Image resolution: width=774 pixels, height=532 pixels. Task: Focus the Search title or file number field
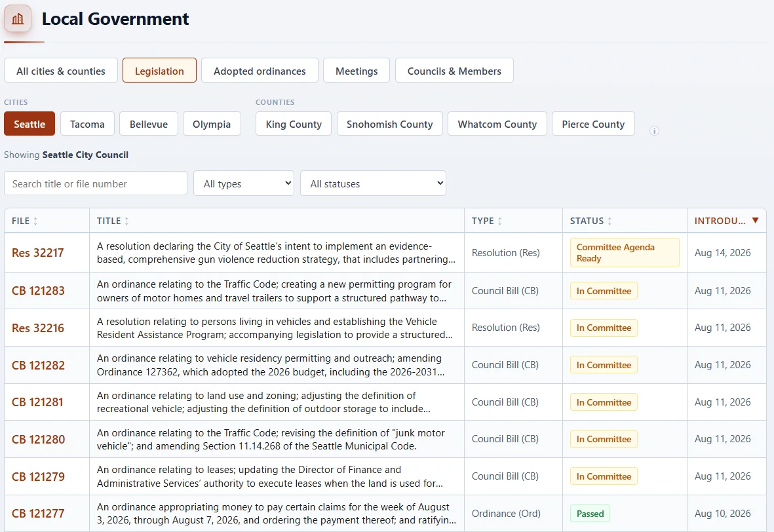pos(96,183)
